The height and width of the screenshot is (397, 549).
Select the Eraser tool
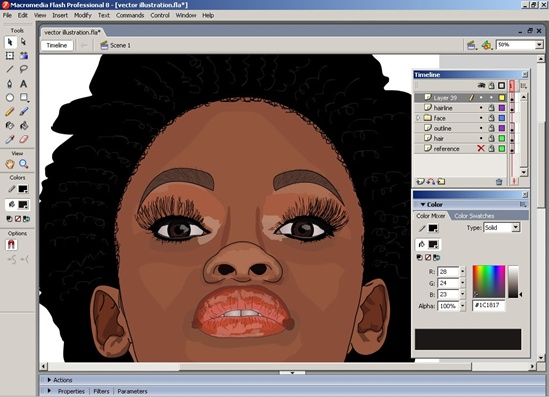(x=23, y=139)
